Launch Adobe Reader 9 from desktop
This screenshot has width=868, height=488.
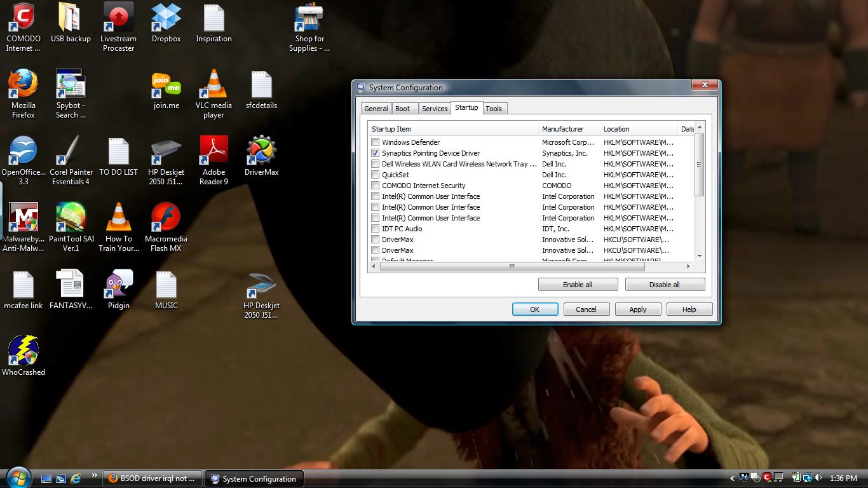(x=214, y=160)
